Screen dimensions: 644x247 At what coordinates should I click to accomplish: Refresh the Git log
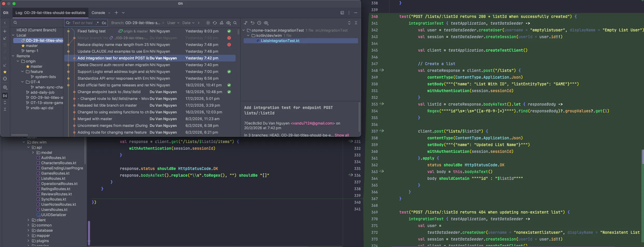click(x=215, y=23)
